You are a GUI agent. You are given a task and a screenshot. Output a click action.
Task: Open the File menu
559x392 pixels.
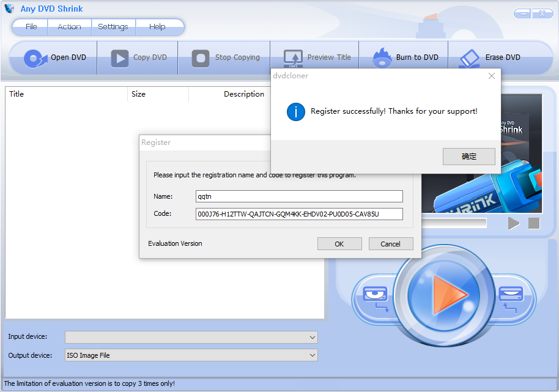[x=31, y=27]
